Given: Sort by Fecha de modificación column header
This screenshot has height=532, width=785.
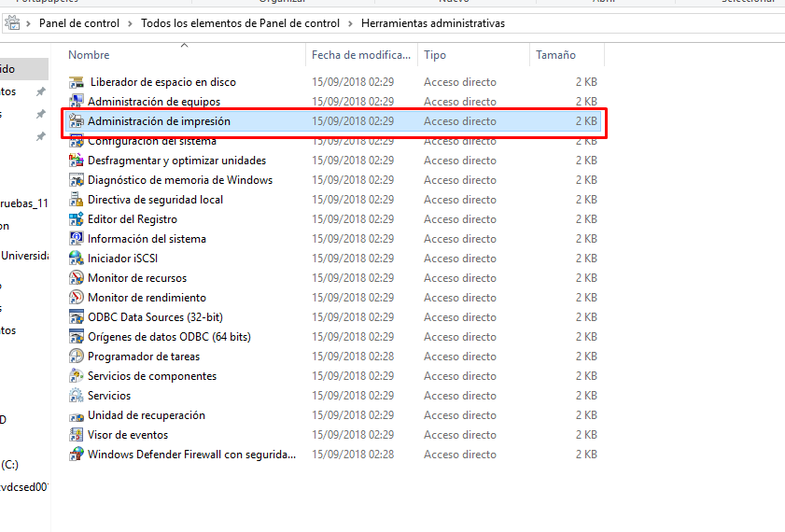Looking at the screenshot, I should coord(359,56).
